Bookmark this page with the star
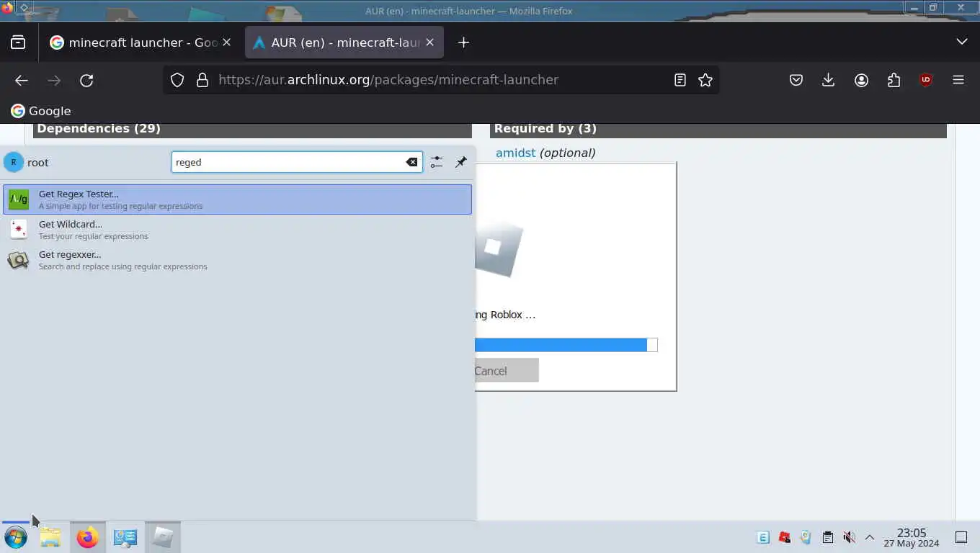The height and width of the screenshot is (553, 980). tap(705, 80)
